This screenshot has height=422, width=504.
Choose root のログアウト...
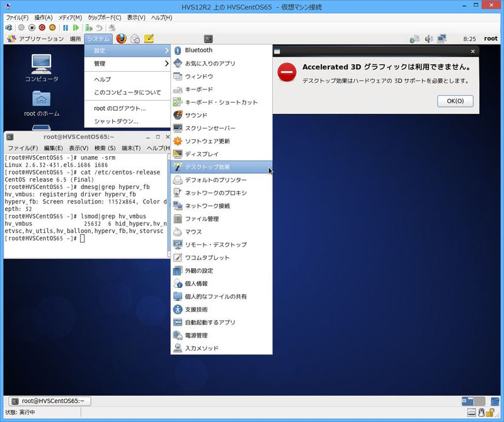[x=127, y=108]
